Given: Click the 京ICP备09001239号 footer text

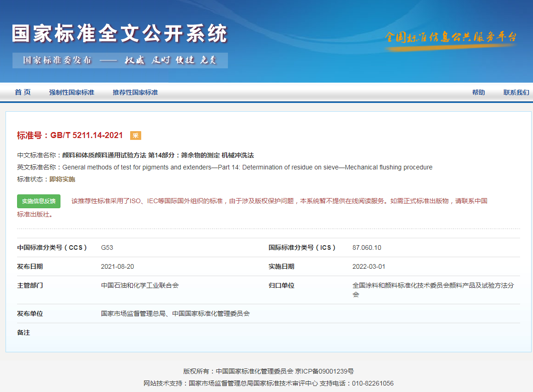Looking at the screenshot, I should (x=324, y=371).
